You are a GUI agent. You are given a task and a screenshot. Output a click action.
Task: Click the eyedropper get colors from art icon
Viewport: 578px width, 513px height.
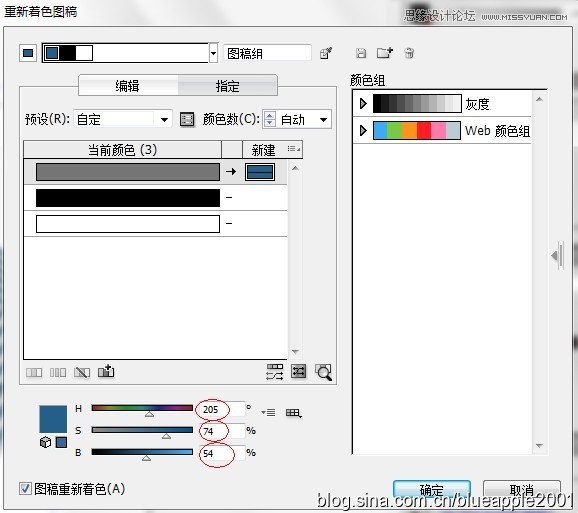(326, 53)
